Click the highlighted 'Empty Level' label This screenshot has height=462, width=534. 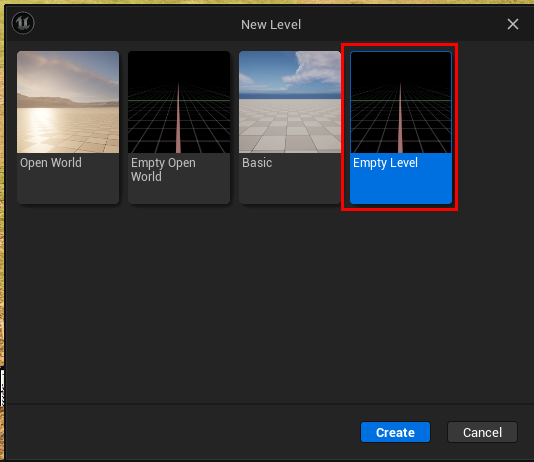385,163
